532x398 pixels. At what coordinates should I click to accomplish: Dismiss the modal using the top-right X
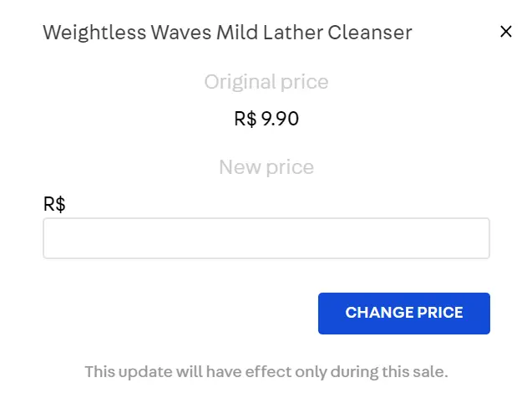click(505, 32)
